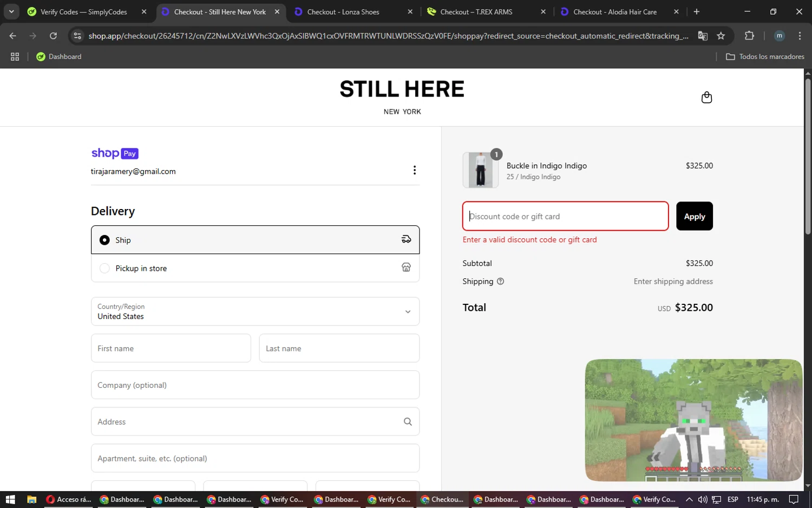
Task: Click the 11:45 p. m. taskbar clock
Action: click(x=763, y=499)
